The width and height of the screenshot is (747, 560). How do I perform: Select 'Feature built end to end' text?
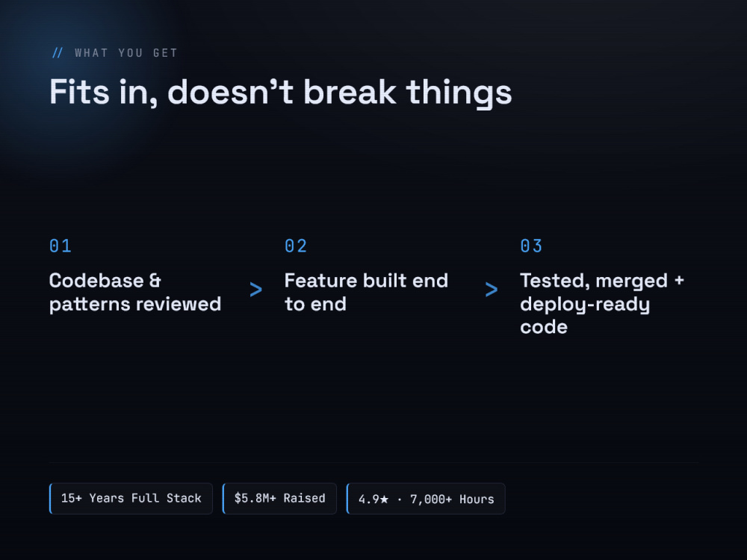pyautogui.click(x=366, y=293)
